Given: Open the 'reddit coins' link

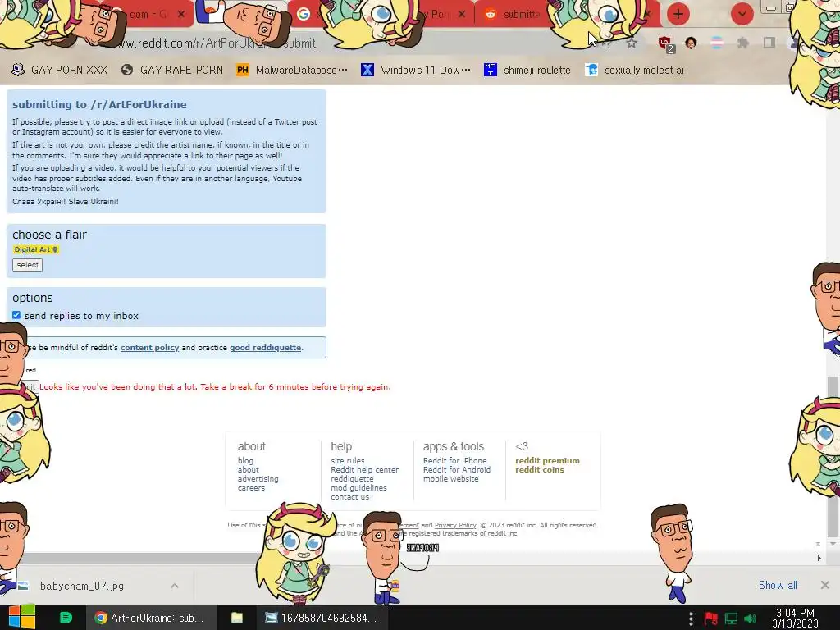Looking at the screenshot, I should tap(540, 470).
